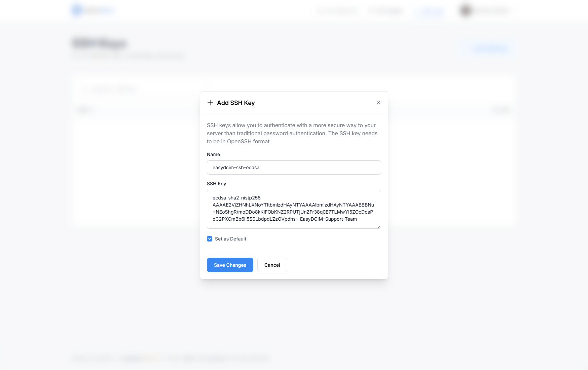This screenshot has width=588, height=370.
Task: Click a footer link at the bottom of the page
Action: pyautogui.click(x=131, y=358)
